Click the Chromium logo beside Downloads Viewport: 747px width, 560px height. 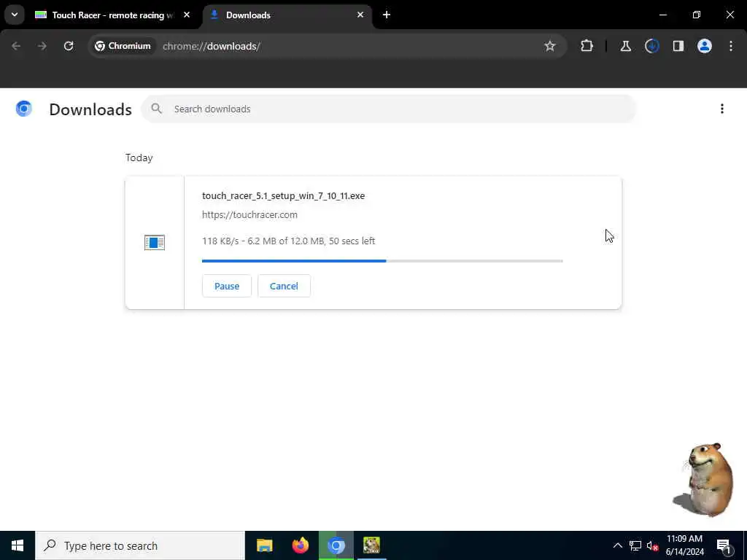[x=24, y=109]
